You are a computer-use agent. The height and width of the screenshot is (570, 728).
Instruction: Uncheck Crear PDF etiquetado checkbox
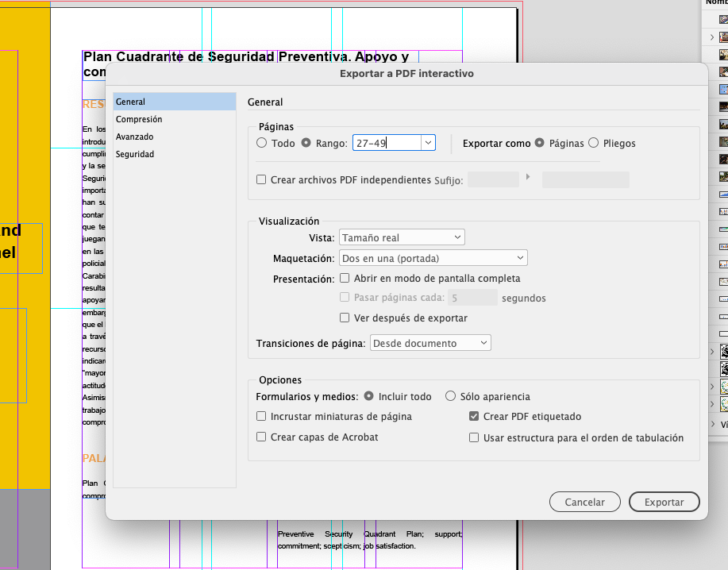(474, 416)
